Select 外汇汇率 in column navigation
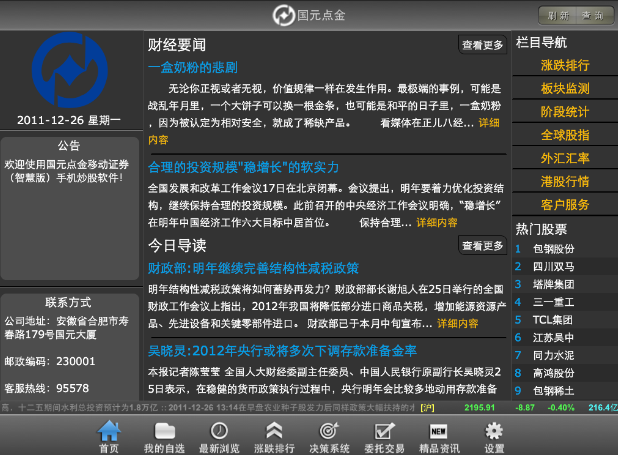The width and height of the screenshot is (618, 455). pyautogui.click(x=564, y=158)
